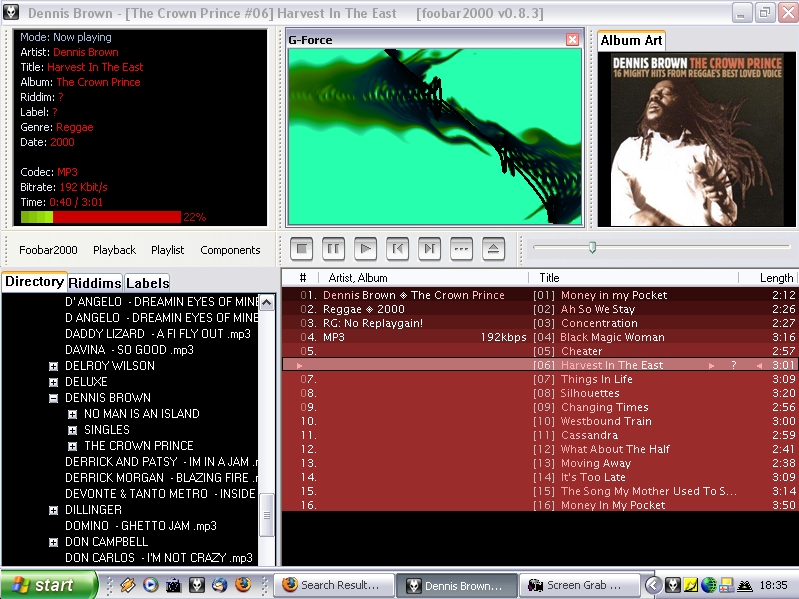The height and width of the screenshot is (599, 799).
Task: Switch to the Directory tab
Action: click(x=34, y=282)
